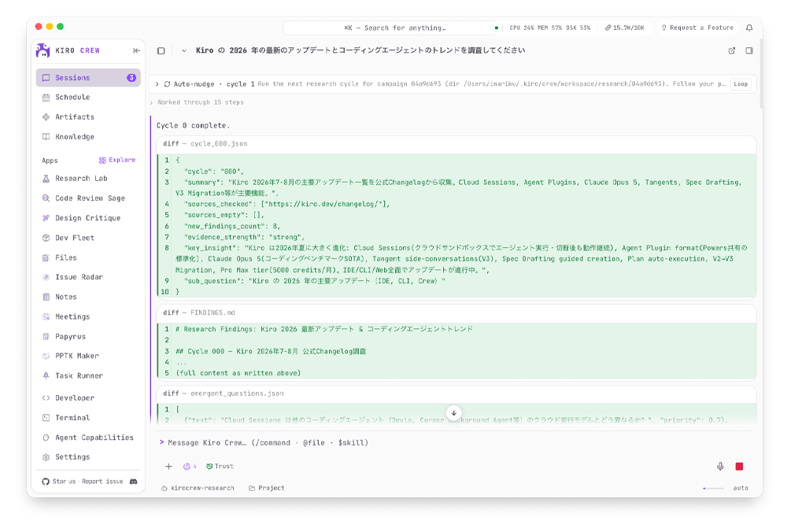The image size is (787, 532).
Task: Click the Cycle 0 complete text
Action: [194, 125]
